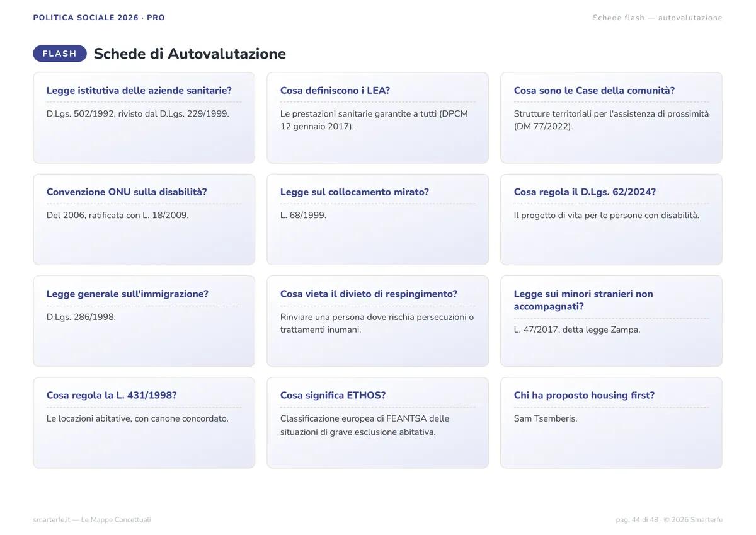Click question 'Cosa definiscono i LEA?'
Screen dimensions: 756x535
(335, 90)
